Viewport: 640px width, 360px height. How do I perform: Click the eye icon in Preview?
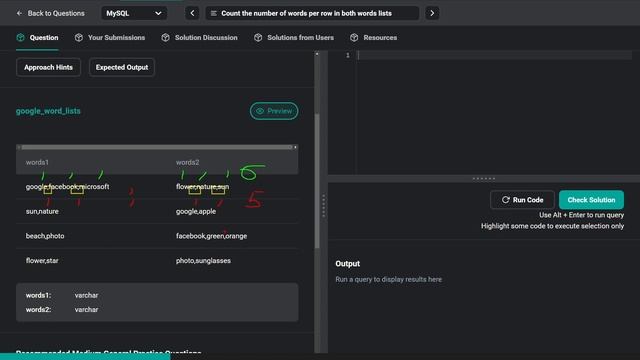[x=260, y=111]
